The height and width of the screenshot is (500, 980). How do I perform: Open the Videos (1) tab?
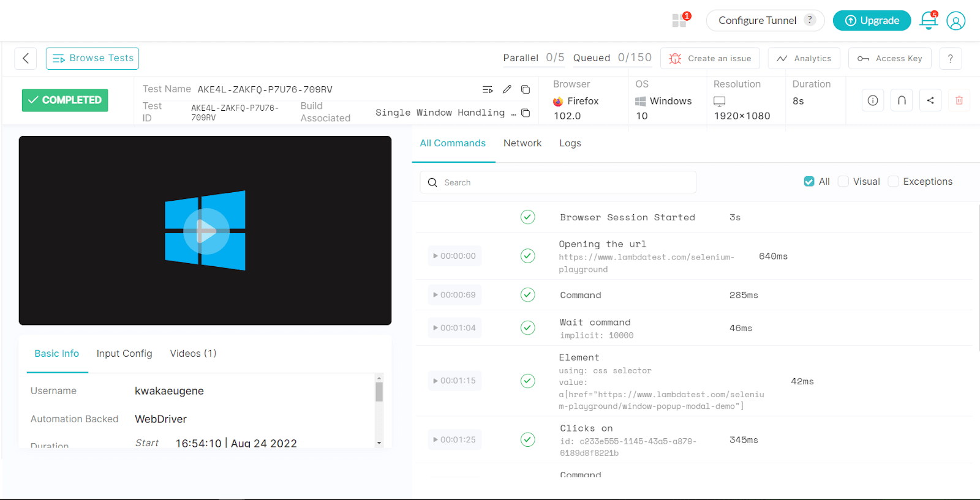click(193, 354)
